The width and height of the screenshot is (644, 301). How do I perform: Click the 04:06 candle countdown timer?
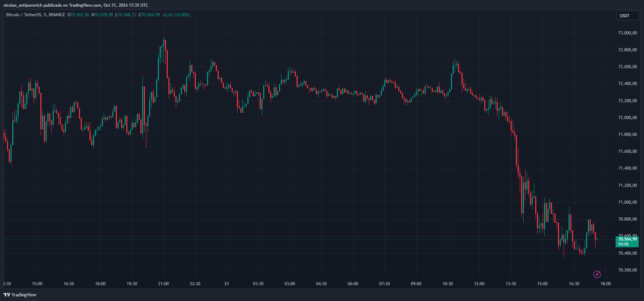click(x=624, y=244)
